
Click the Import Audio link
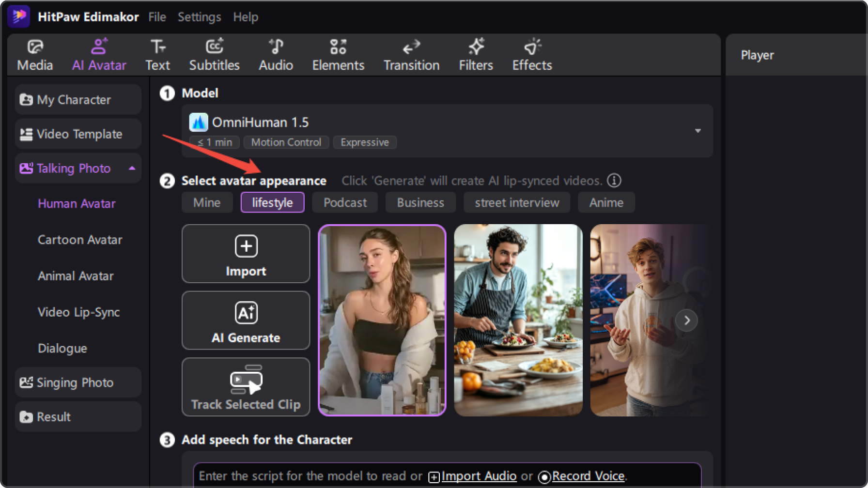click(473, 476)
